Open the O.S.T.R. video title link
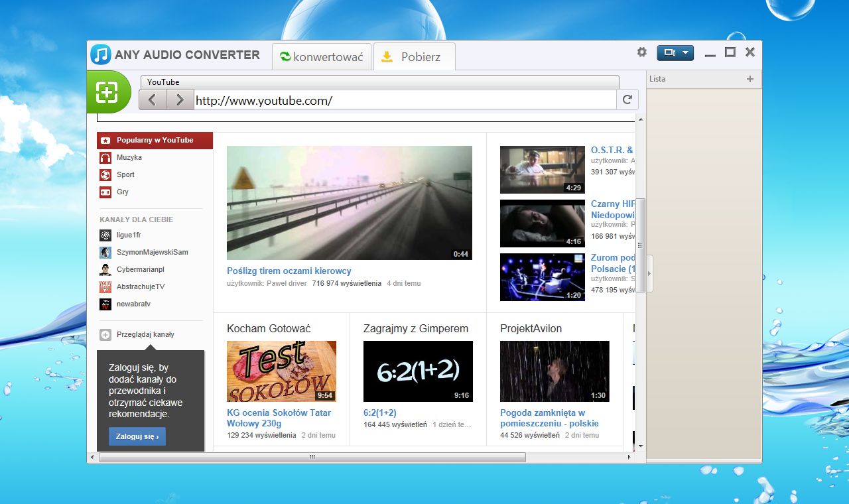Image resolution: width=849 pixels, height=504 pixels. click(x=612, y=150)
